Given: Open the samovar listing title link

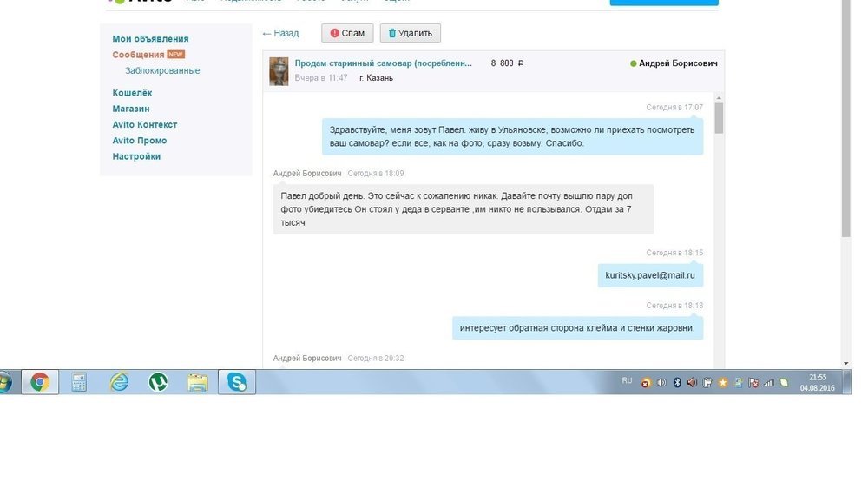Looking at the screenshot, I should tap(383, 63).
